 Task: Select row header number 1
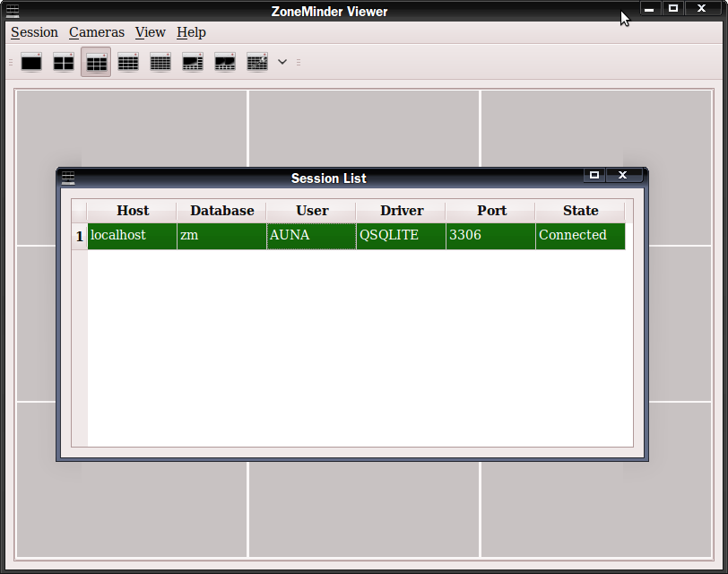80,237
